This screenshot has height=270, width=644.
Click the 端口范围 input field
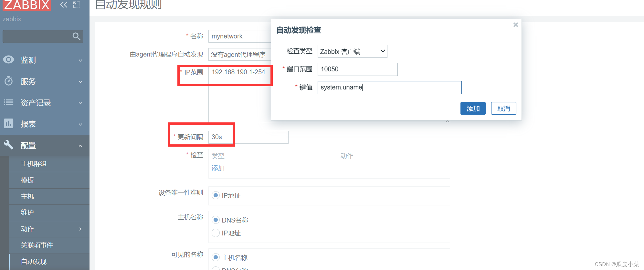coord(357,69)
